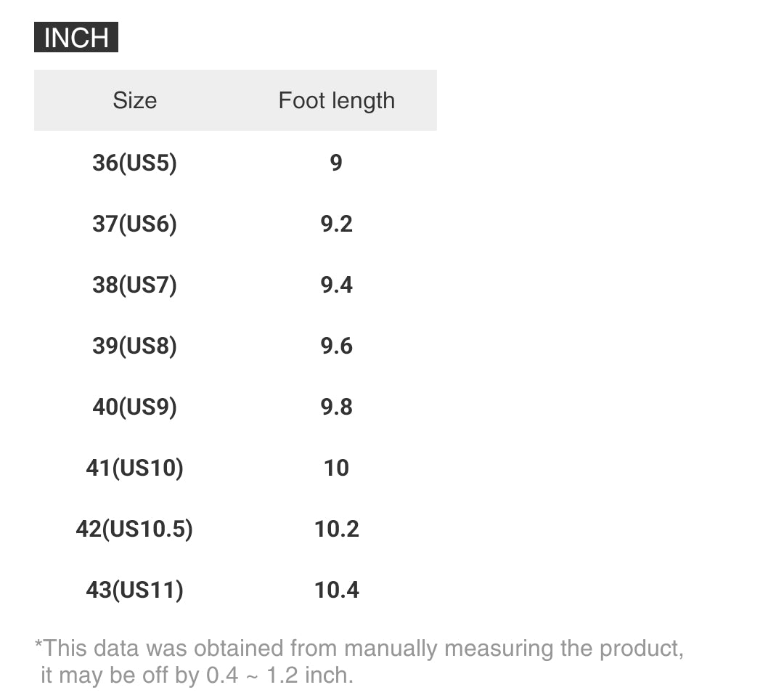Click size 40(US9) in the table

click(134, 407)
